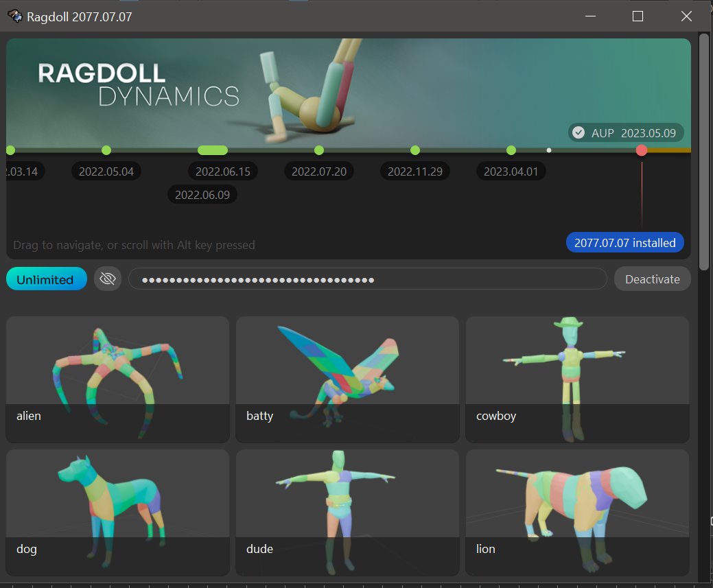Viewport: 713px width, 588px height.
Task: Click the Deactivate license button
Action: tap(652, 279)
